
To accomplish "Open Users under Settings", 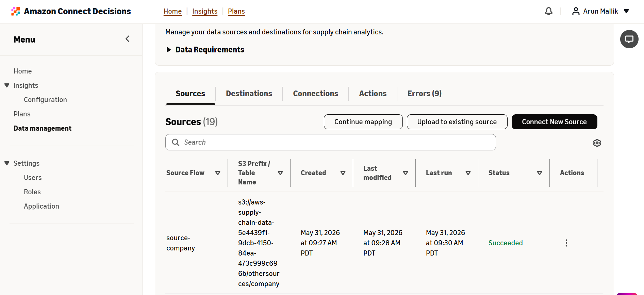I will click(33, 178).
